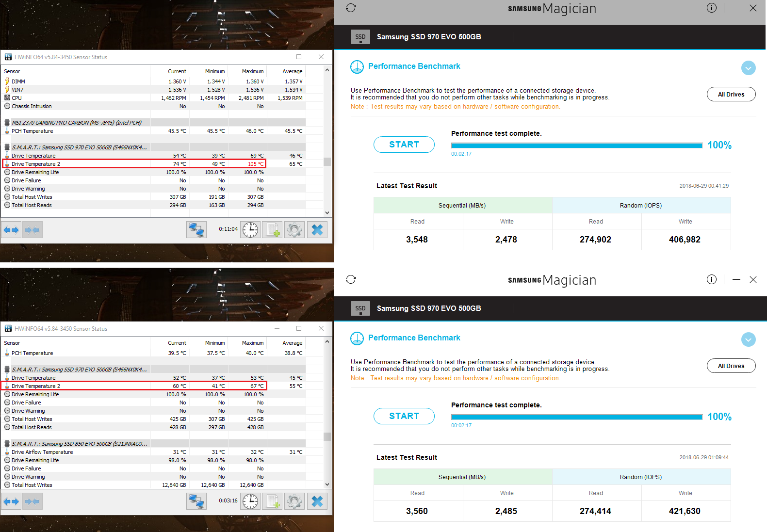
Task: Click Sequential (MB/s) header in Magician dated 01:09:44
Action: tap(462, 477)
